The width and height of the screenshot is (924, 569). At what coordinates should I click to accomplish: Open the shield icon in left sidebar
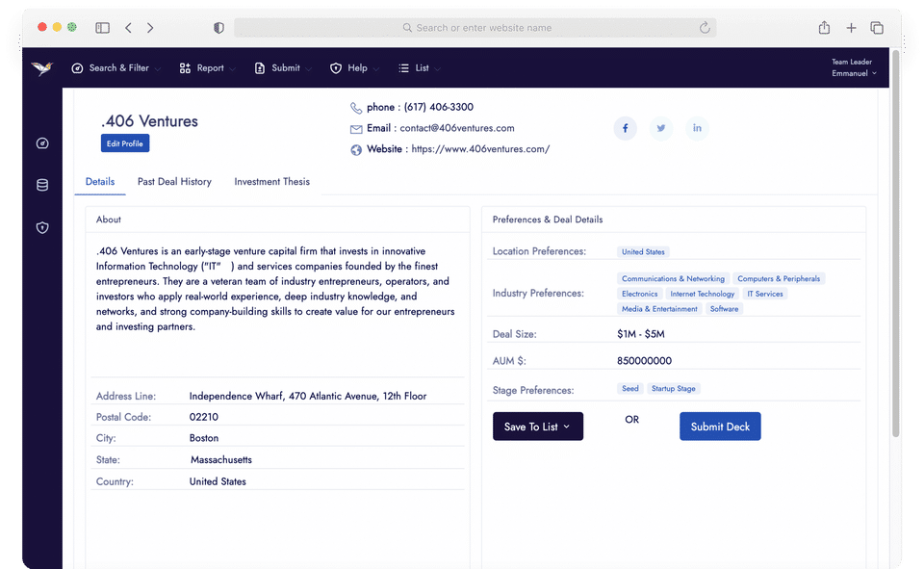(42, 227)
